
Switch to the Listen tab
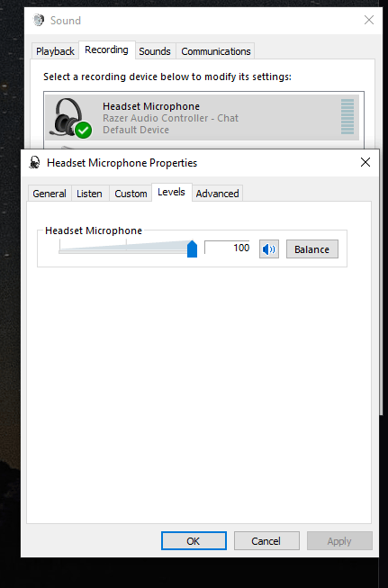click(89, 194)
